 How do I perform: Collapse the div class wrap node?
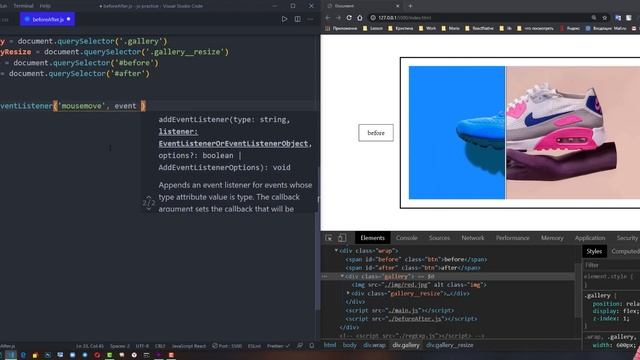point(336,251)
